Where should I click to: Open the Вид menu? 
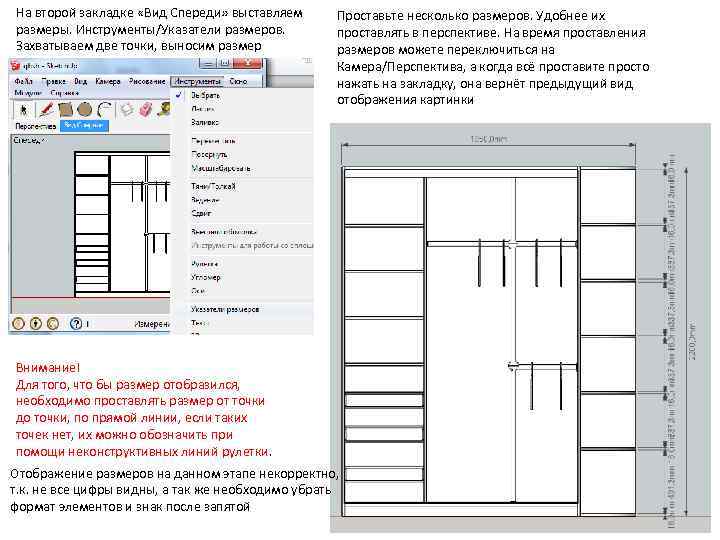pyautogui.click(x=80, y=81)
